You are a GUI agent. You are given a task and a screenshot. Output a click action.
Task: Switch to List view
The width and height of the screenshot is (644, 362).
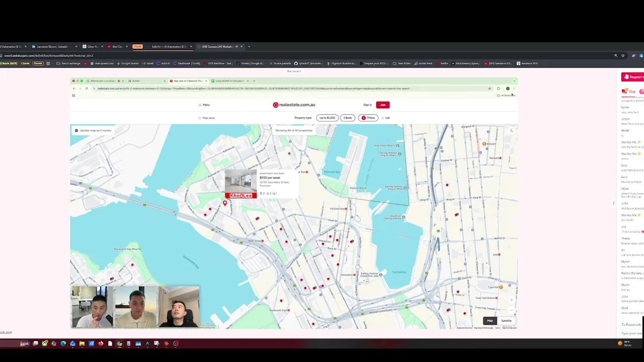[386, 118]
